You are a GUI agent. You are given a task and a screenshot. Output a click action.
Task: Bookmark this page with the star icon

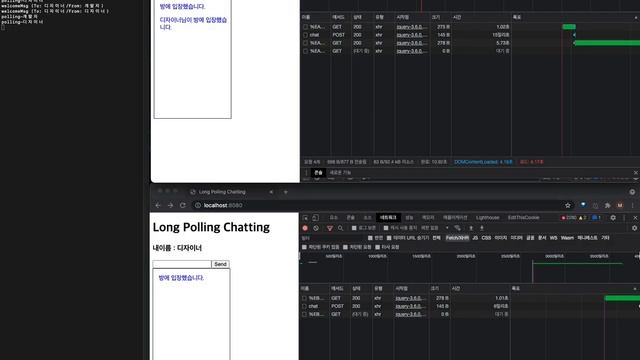click(x=567, y=205)
